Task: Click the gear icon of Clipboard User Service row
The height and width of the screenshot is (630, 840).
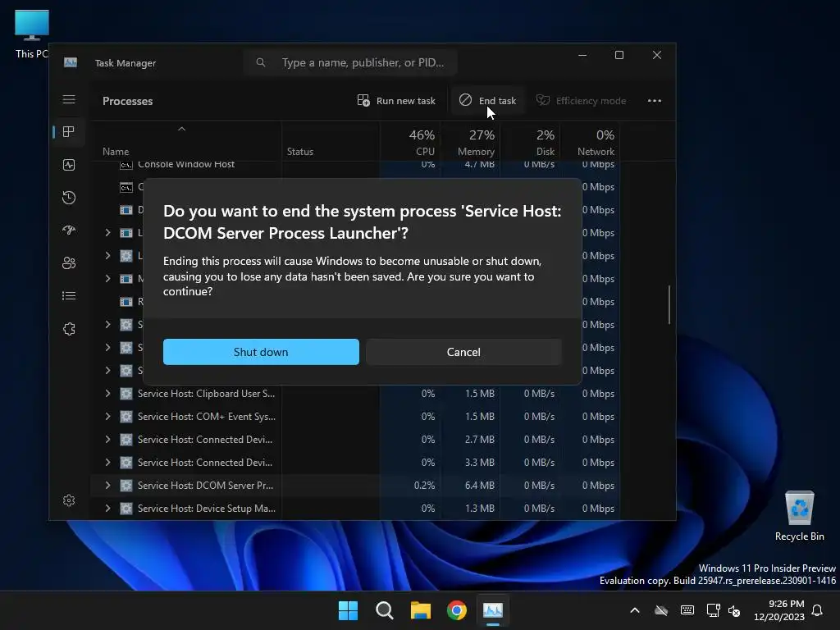Action: [x=126, y=393]
